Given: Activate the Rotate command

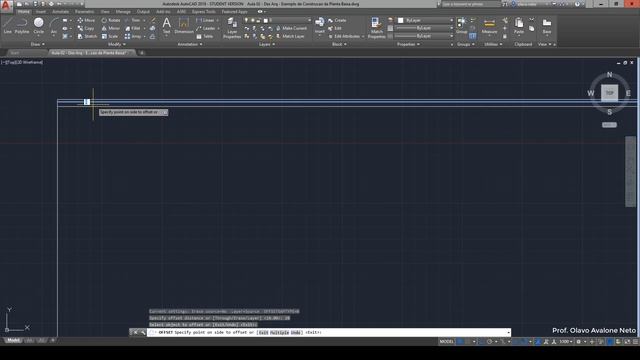Looking at the screenshot, I should pos(111,20).
